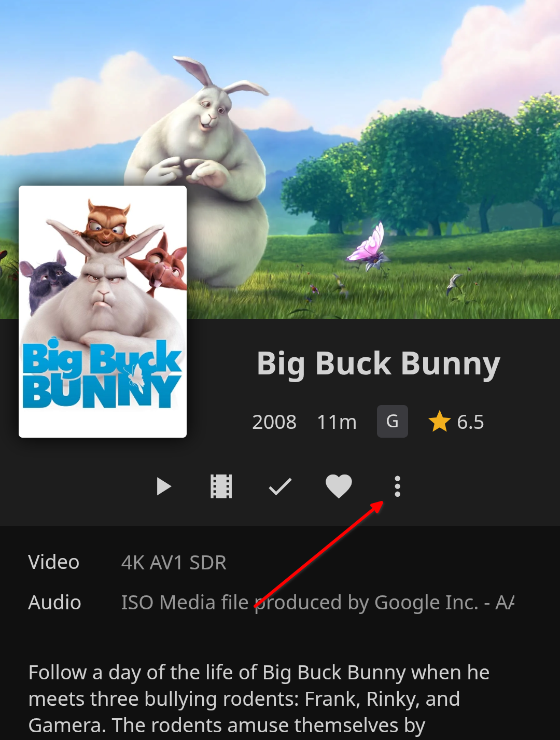
Task: Click the Video label
Action: point(54,562)
